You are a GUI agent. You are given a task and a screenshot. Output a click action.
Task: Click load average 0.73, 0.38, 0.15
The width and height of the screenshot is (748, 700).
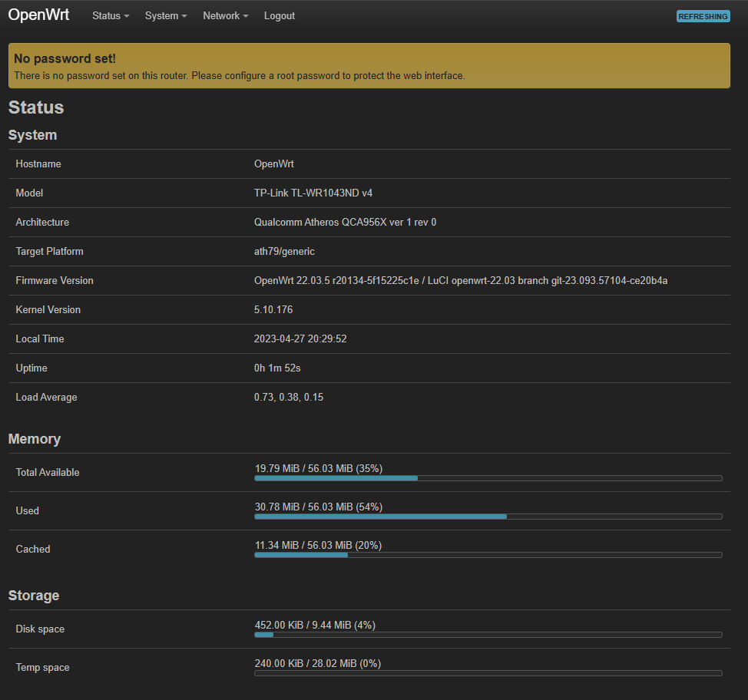click(x=289, y=398)
